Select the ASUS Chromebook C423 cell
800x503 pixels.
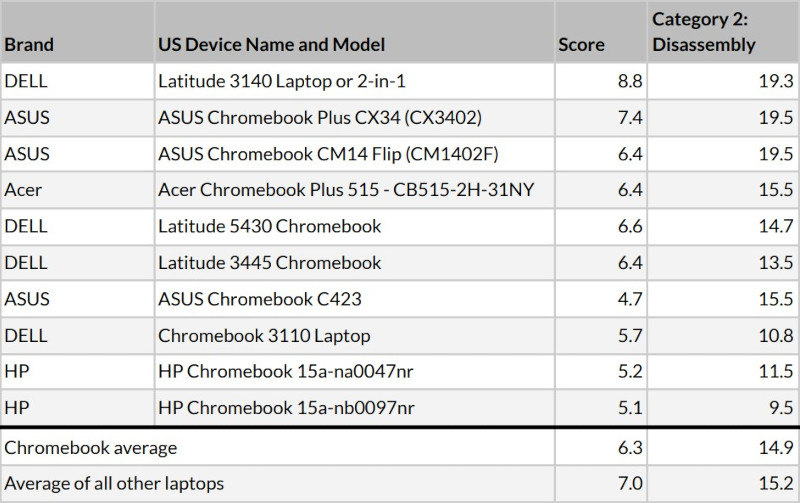(259, 299)
